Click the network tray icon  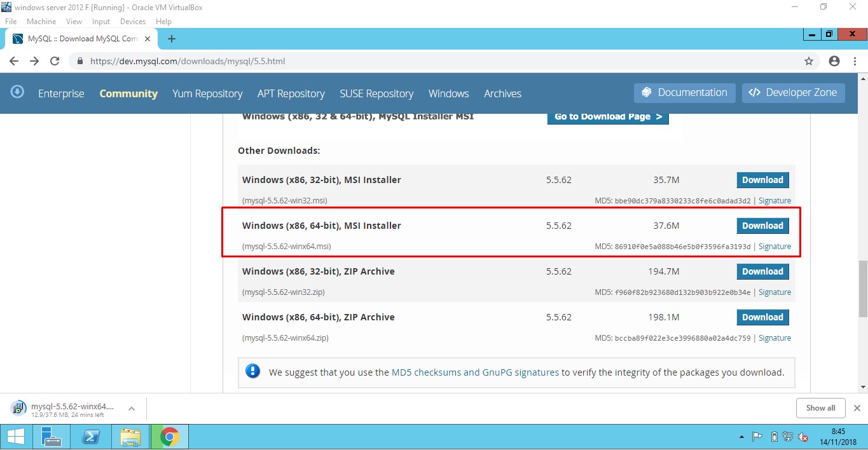pos(789,437)
